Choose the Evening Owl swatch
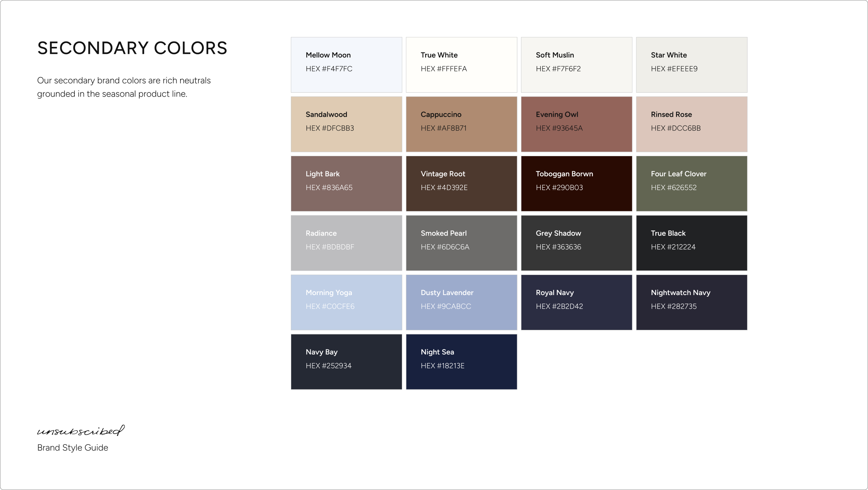The image size is (868, 490). (576, 124)
